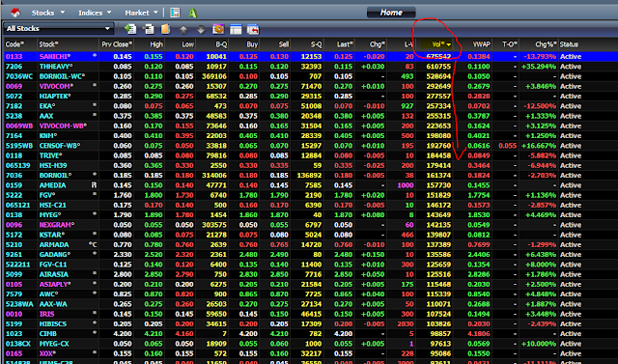Select the EKA stock name
The height and width of the screenshot is (364, 618).
point(46,105)
